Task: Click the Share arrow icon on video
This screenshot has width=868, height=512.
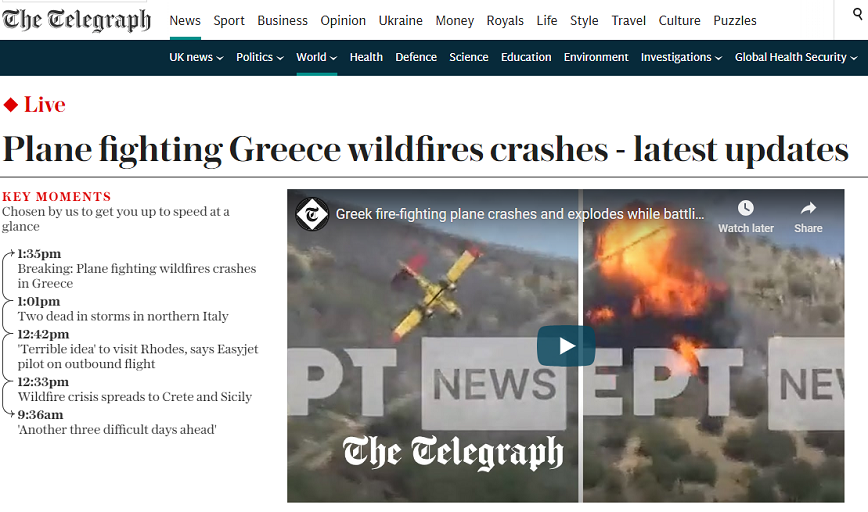Action: 808,208
